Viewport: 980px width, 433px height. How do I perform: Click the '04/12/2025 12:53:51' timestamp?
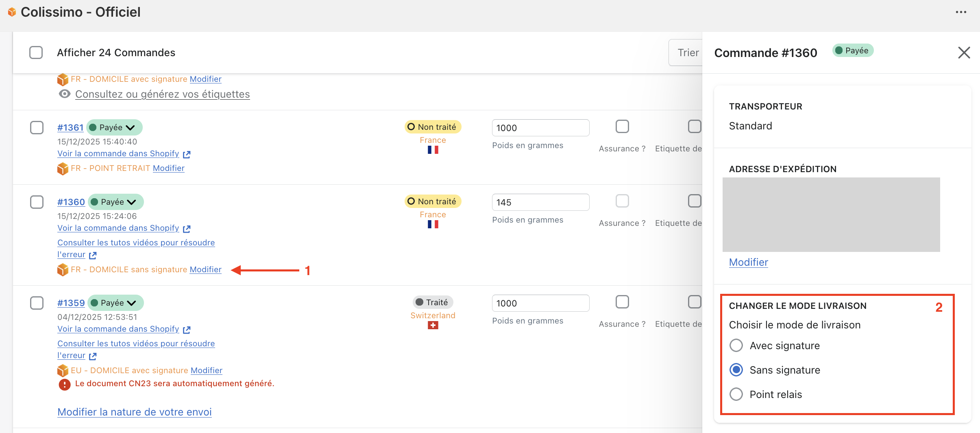tap(97, 317)
